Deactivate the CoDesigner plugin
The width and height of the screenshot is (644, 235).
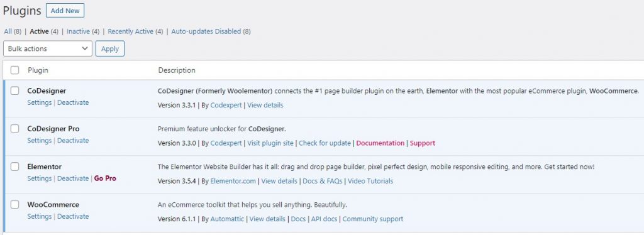coord(73,102)
